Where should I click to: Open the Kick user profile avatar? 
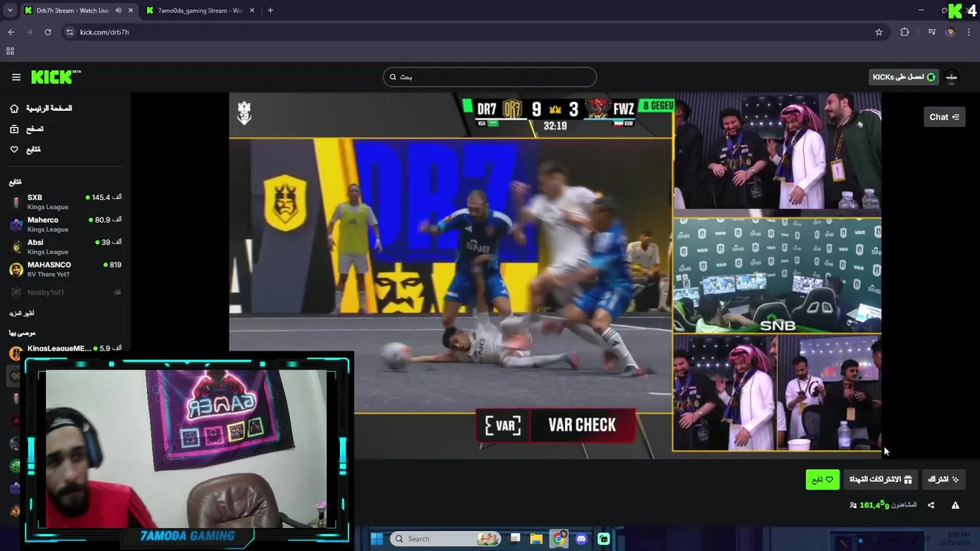pyautogui.click(x=952, y=77)
